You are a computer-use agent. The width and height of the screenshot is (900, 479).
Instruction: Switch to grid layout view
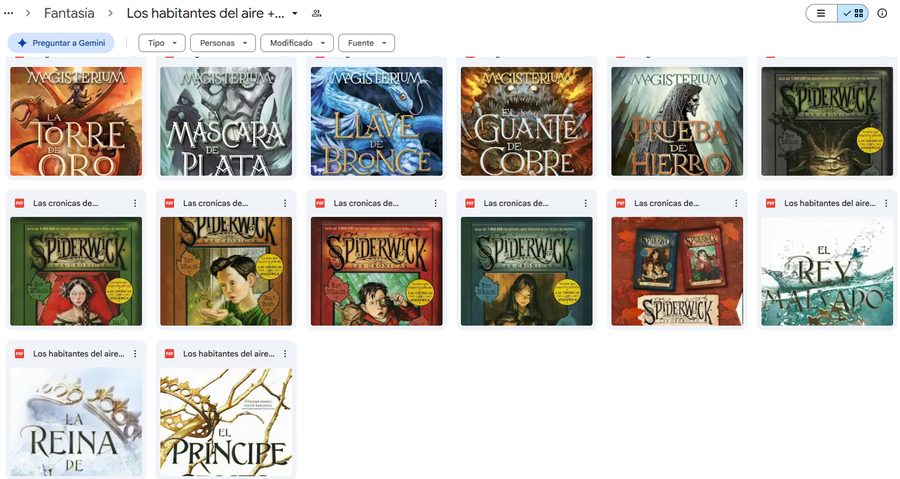coord(853,13)
